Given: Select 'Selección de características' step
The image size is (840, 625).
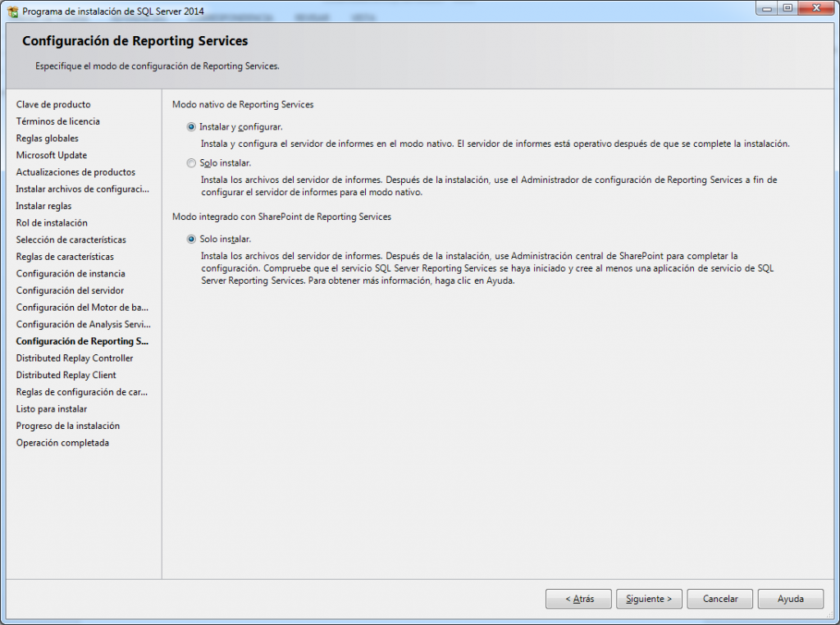Looking at the screenshot, I should 71,240.
